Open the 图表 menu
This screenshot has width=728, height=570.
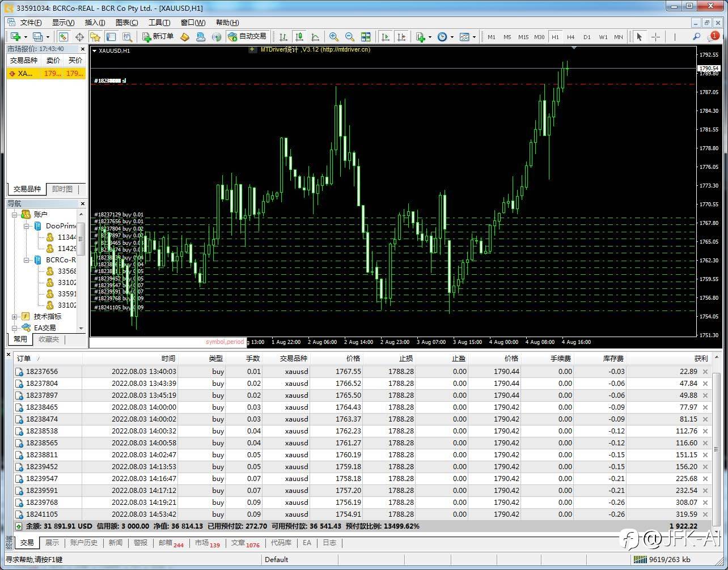click(126, 23)
